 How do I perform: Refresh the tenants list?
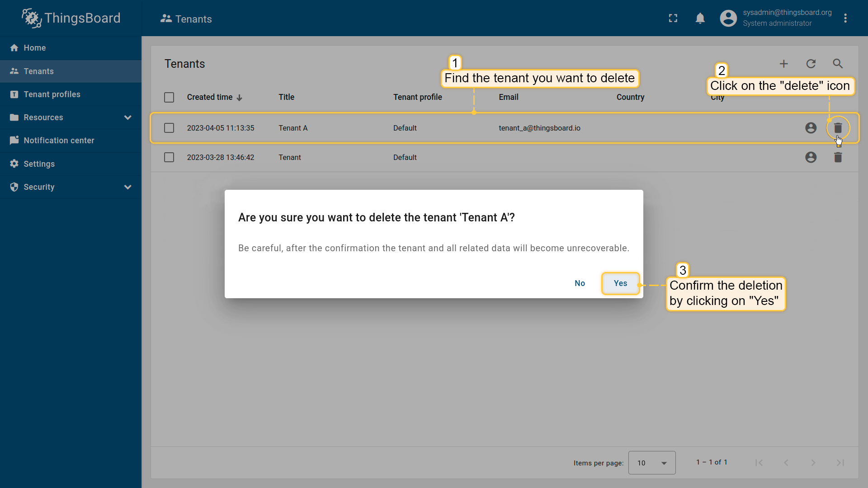811,64
